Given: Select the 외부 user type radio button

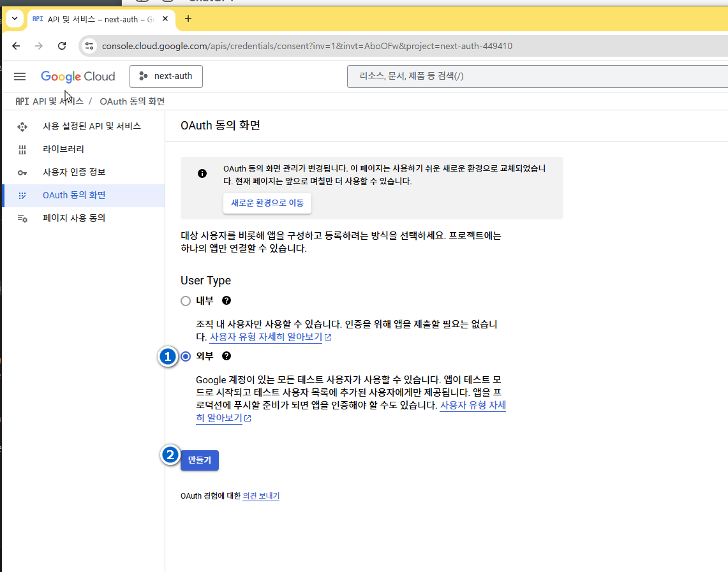Looking at the screenshot, I should pyautogui.click(x=186, y=356).
